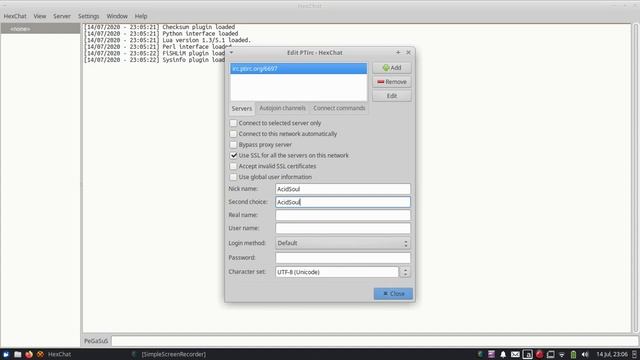Viewport: 640px width, 360px height.
Task: Switch to the Autojoin channels tab
Action: 282,108
